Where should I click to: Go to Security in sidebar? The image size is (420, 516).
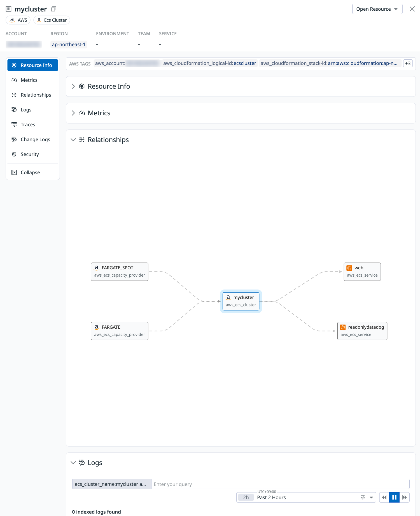33,154
